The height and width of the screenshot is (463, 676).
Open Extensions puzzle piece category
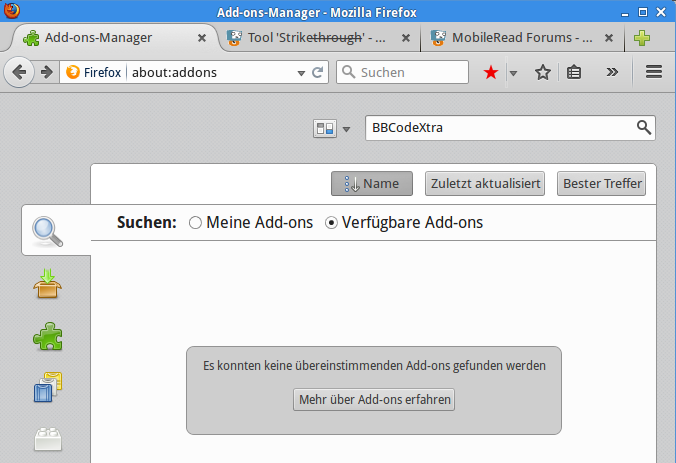48,336
